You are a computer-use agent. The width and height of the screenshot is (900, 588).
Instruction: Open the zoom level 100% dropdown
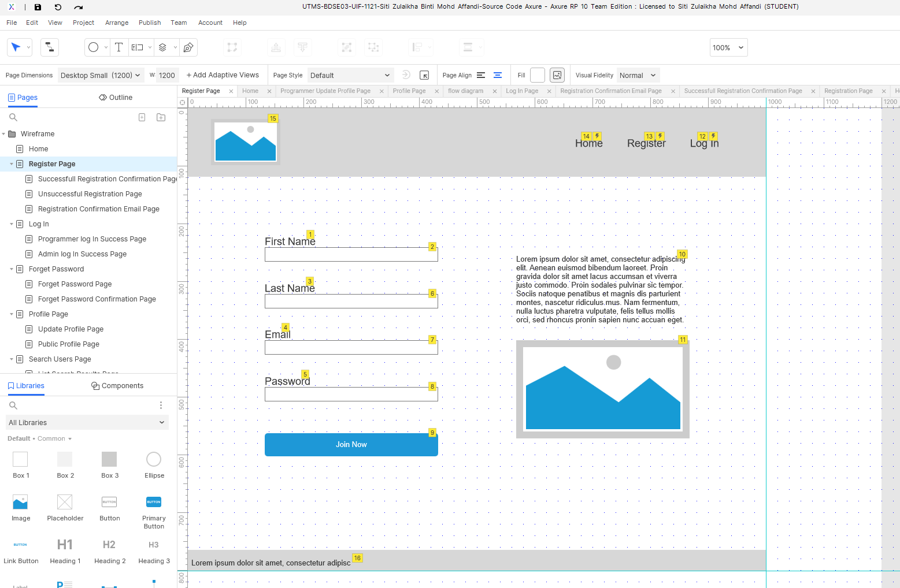point(728,47)
